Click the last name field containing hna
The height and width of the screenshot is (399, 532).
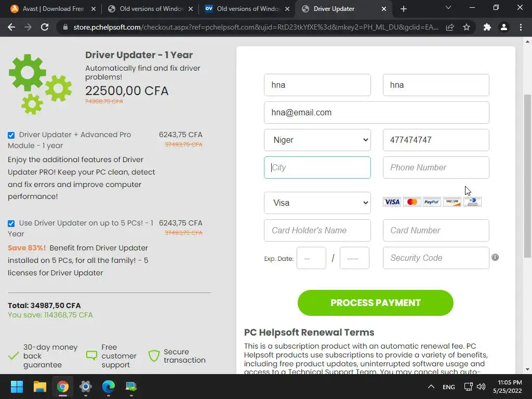pyautogui.click(x=436, y=85)
